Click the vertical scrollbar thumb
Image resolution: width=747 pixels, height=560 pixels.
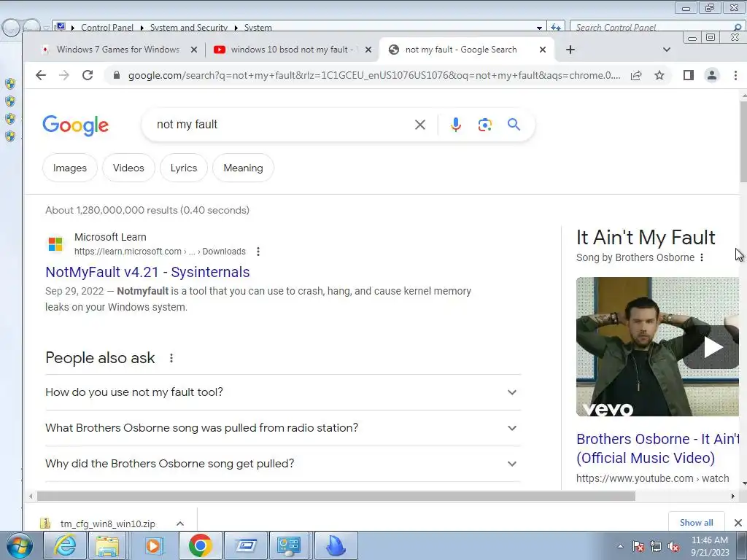coord(743,141)
